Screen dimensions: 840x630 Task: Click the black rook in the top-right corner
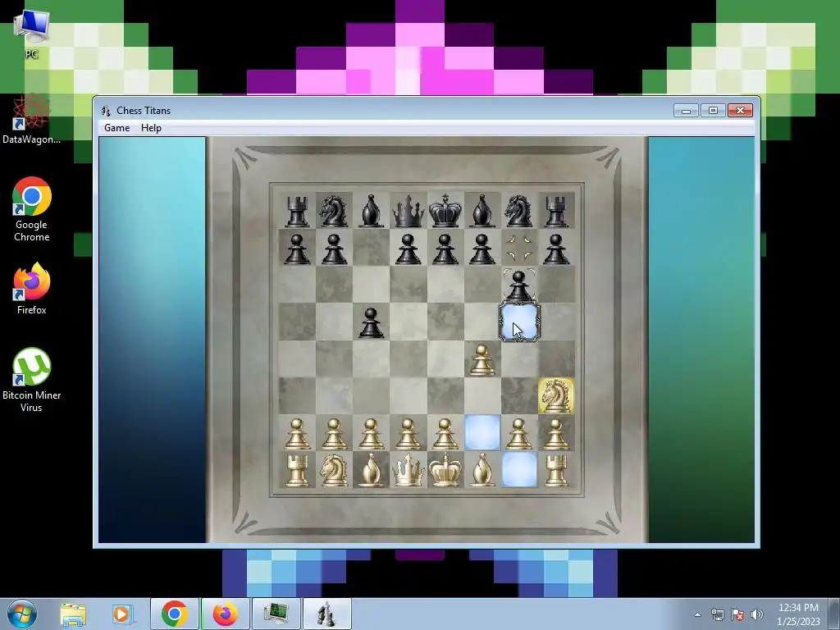point(556,211)
